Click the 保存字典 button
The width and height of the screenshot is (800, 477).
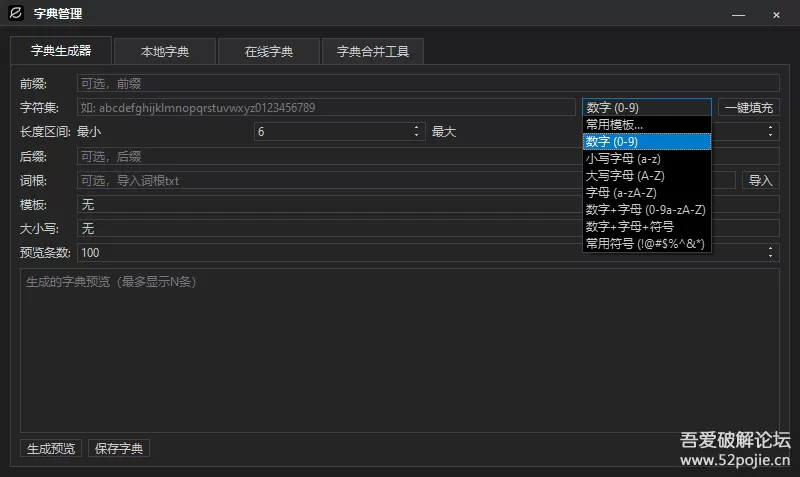coord(119,448)
